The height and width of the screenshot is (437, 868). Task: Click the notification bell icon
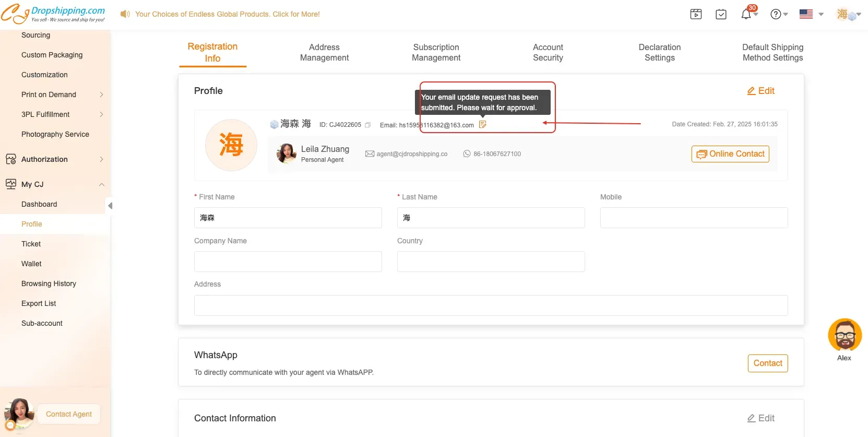[x=746, y=15]
